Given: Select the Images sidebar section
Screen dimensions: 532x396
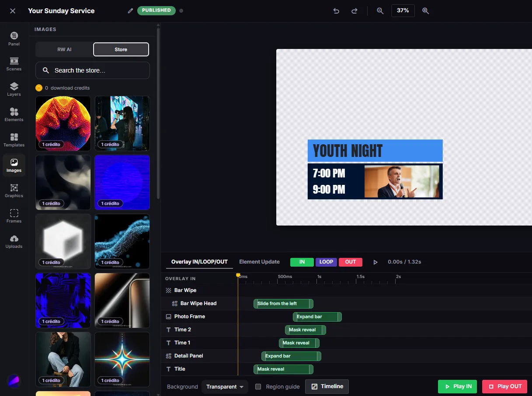Looking at the screenshot, I should pos(14,165).
